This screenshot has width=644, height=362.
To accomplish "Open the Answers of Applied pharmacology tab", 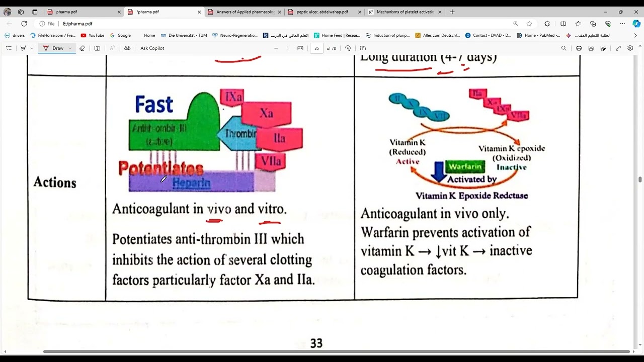I will click(x=245, y=12).
